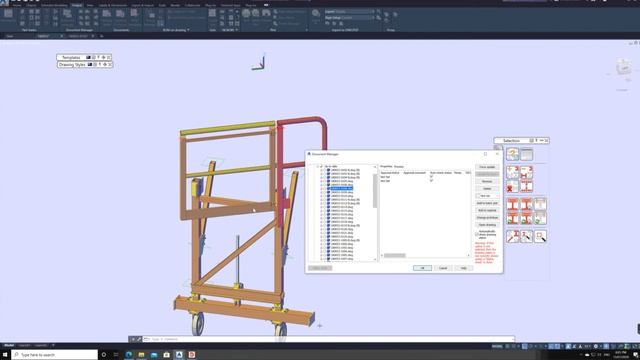This screenshot has height=360, width=640.
Task: Click greyed beam icon without green arrow
Action: coord(540,204)
